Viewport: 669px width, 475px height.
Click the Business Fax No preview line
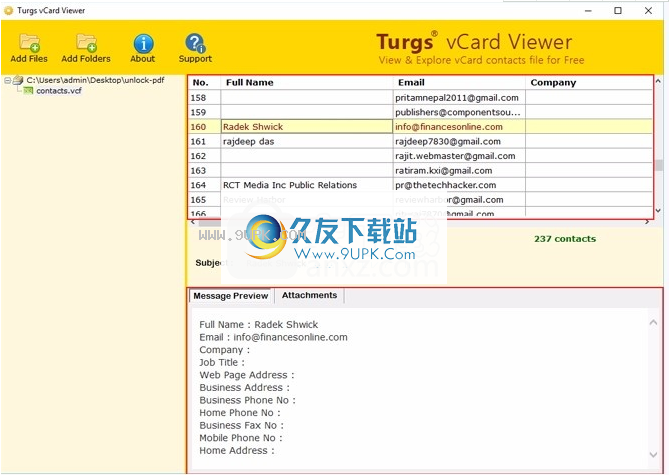tap(241, 425)
